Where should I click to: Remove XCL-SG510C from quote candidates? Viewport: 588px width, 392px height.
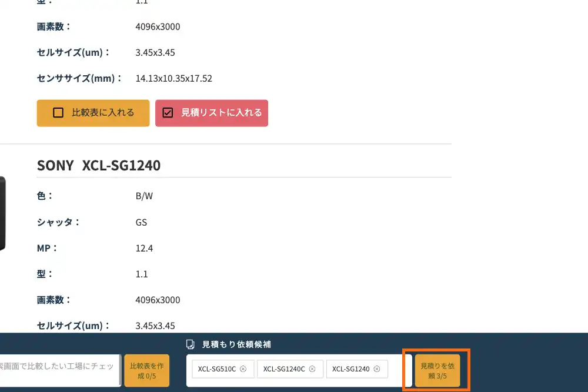pos(243,369)
